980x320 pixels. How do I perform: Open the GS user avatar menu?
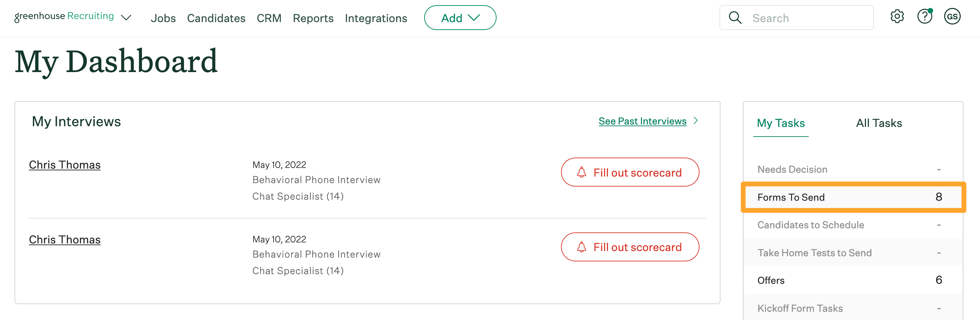[952, 17]
